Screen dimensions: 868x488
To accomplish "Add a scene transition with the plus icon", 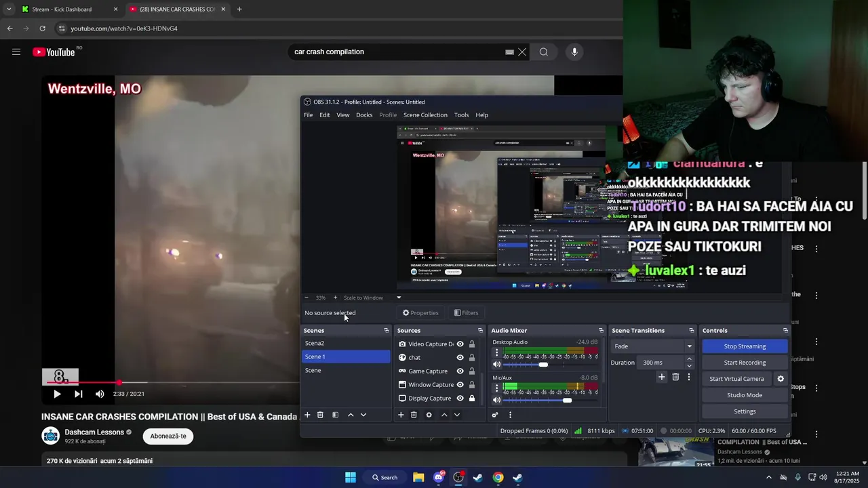I will [x=662, y=377].
